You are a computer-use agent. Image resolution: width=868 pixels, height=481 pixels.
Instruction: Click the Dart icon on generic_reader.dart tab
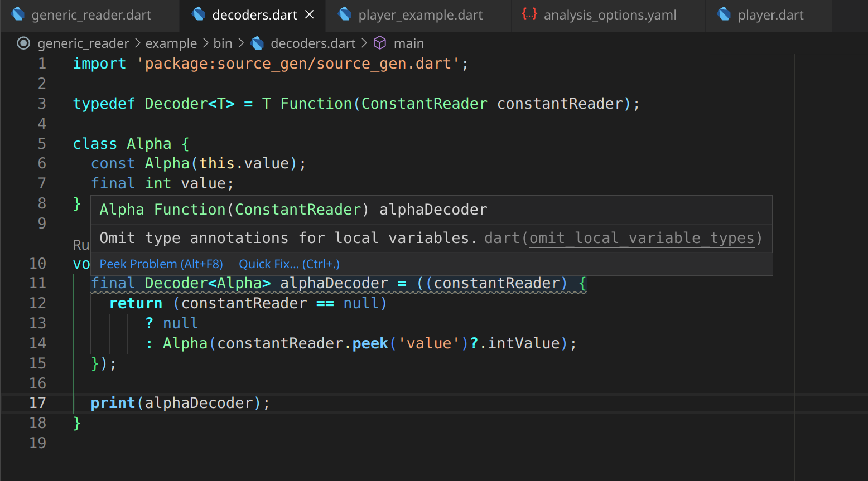pyautogui.click(x=19, y=14)
